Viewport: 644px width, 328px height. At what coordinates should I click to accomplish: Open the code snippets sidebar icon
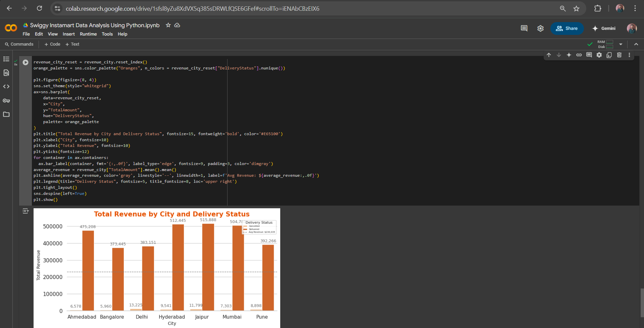(x=6, y=87)
